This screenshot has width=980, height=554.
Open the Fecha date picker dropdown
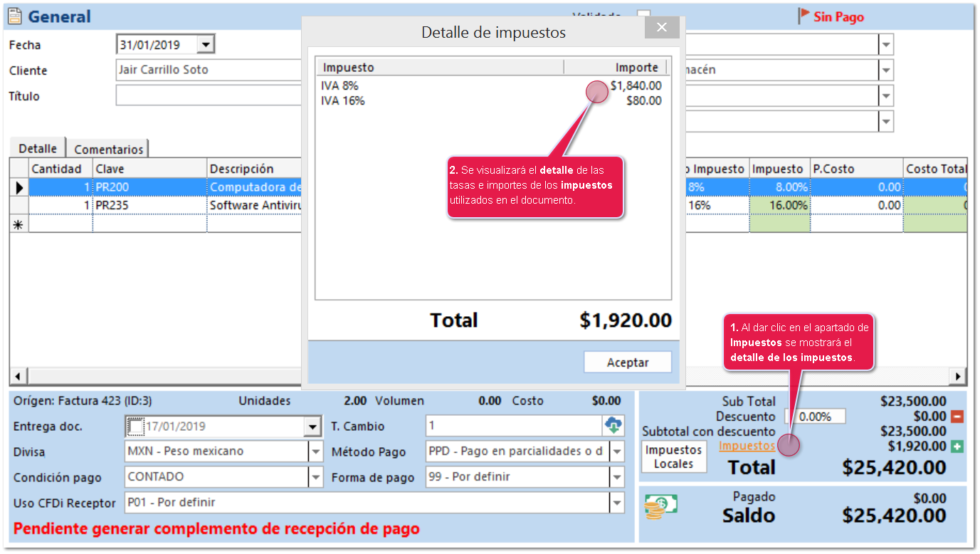pyautogui.click(x=206, y=45)
